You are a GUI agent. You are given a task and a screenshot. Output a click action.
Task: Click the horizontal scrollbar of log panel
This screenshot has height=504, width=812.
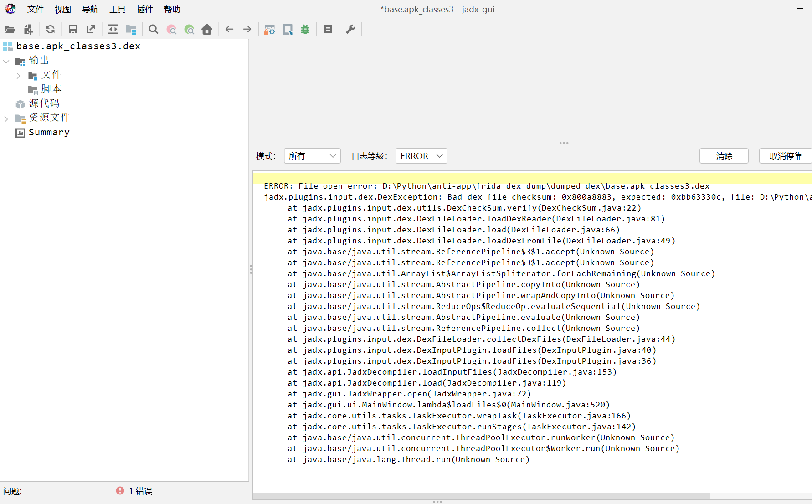point(481,496)
